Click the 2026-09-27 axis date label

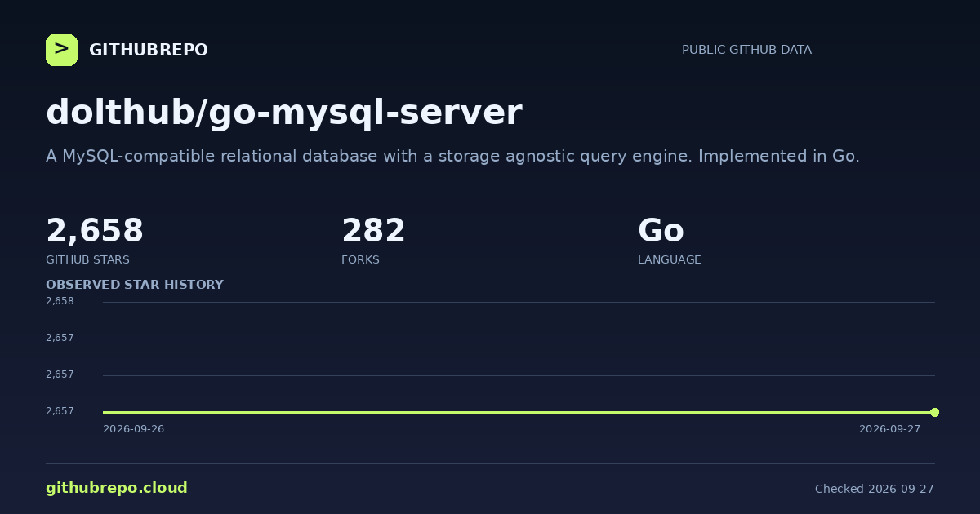(x=889, y=429)
